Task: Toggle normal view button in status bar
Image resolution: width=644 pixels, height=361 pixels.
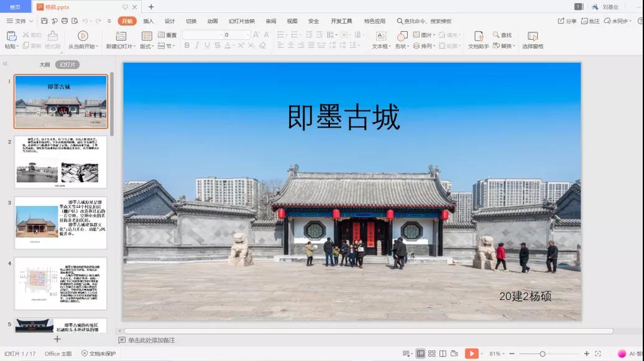Action: click(x=421, y=354)
